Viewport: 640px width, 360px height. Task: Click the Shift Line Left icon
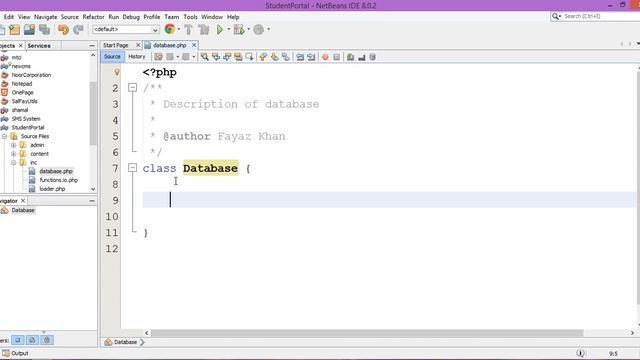[x=300, y=57]
